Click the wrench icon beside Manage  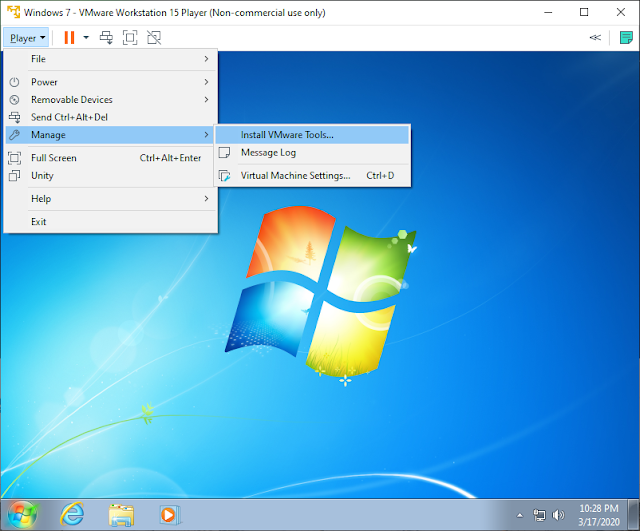(x=14, y=135)
